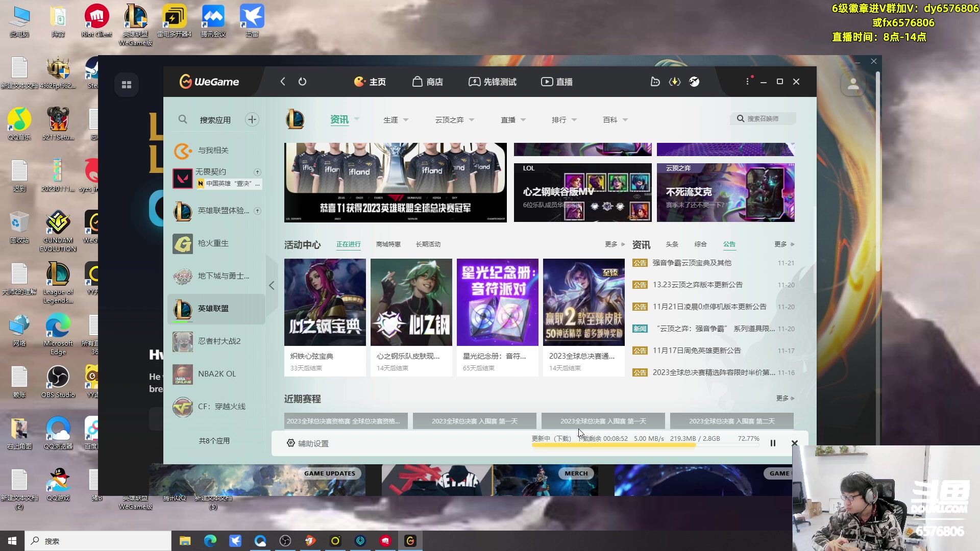Collapse the sidebar with left chevron
Screen dimensions: 980x551
pos(272,286)
